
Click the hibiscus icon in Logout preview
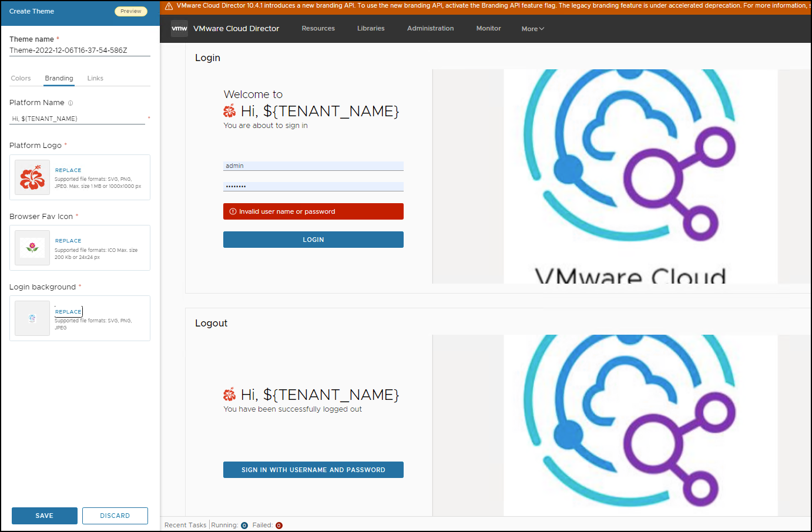click(230, 395)
